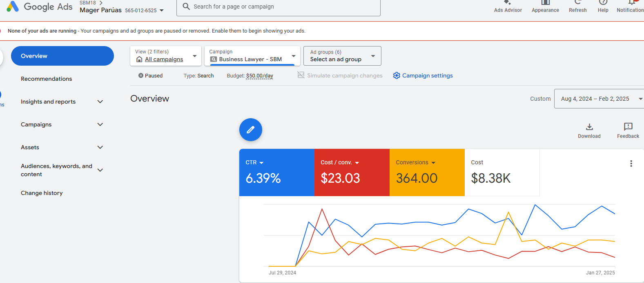Open the Ad groups selector dropdown
This screenshot has width=644, height=283.
point(342,56)
